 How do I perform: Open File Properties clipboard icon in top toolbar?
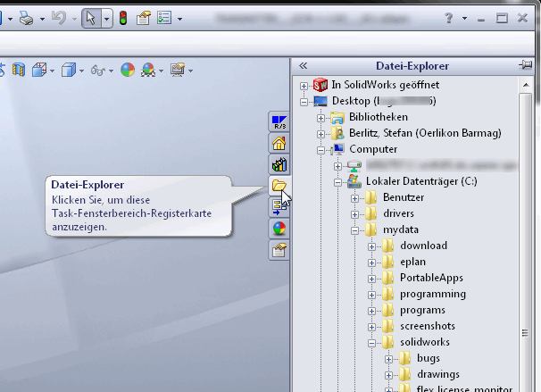tap(143, 18)
